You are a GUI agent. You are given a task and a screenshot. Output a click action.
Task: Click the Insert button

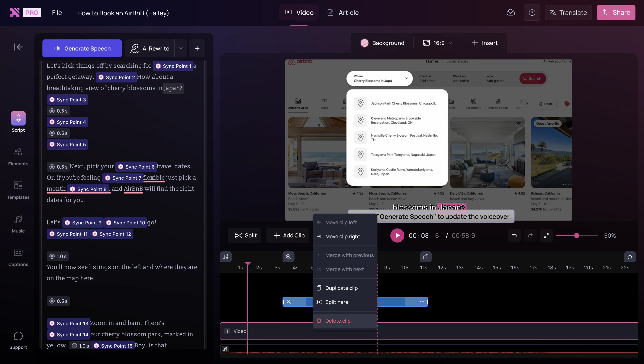pyautogui.click(x=485, y=43)
